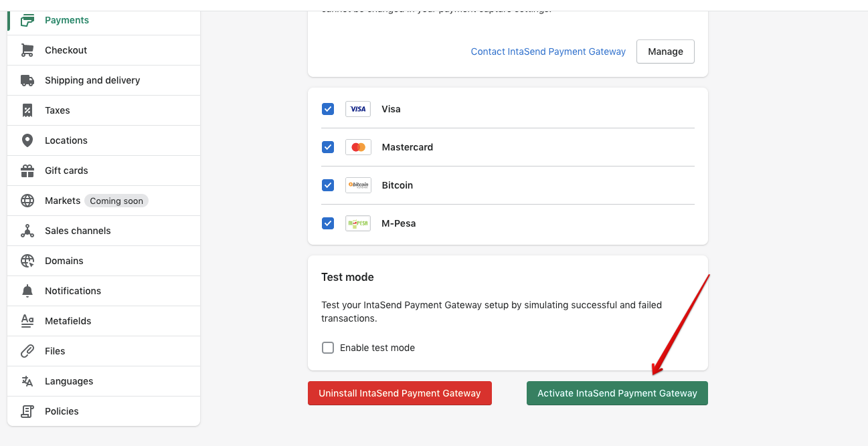Click the Files paperclip icon
The image size is (868, 446).
coord(27,351)
